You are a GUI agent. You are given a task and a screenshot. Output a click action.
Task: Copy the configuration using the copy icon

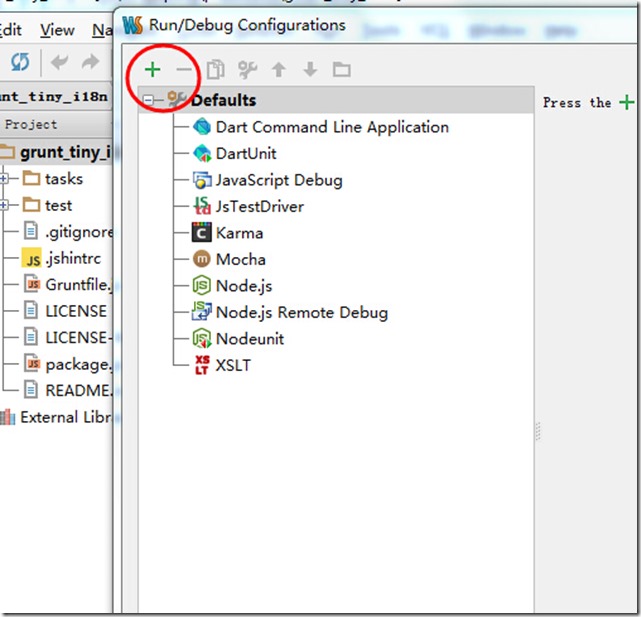tap(215, 70)
